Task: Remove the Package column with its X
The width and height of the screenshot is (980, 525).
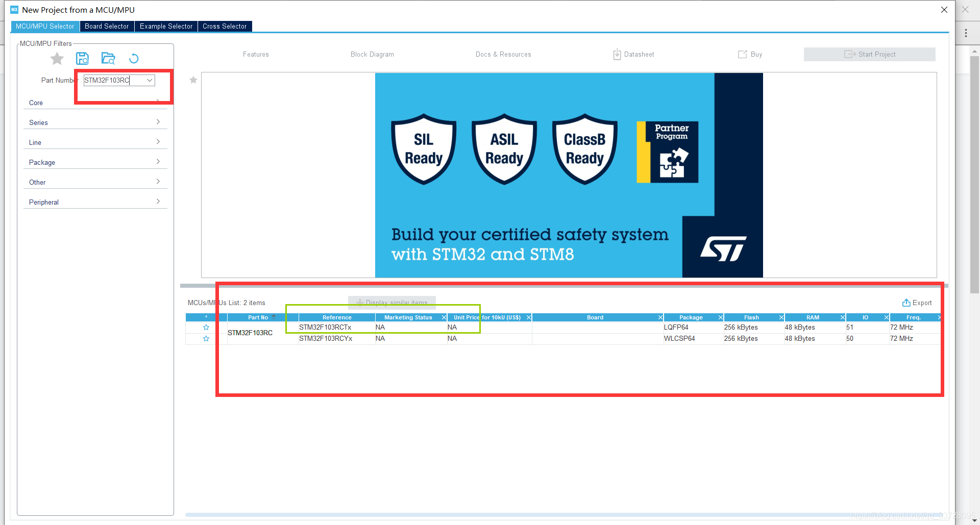Action: (x=720, y=317)
